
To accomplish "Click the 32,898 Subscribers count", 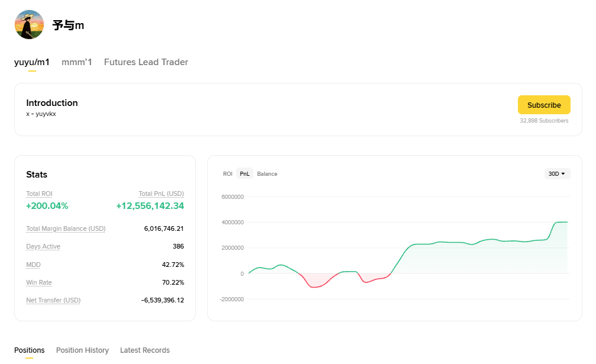I will 544,121.
